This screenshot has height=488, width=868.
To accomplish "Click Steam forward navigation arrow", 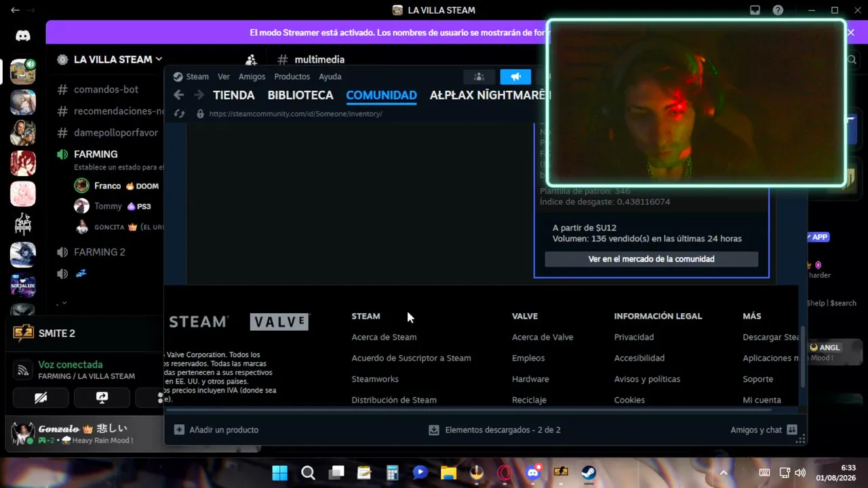I will pyautogui.click(x=199, y=95).
